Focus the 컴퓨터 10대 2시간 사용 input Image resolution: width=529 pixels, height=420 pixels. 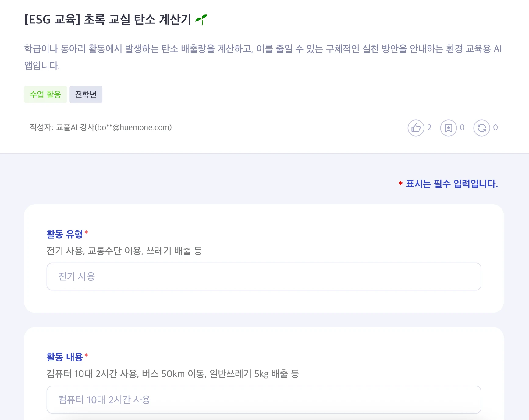click(264, 400)
